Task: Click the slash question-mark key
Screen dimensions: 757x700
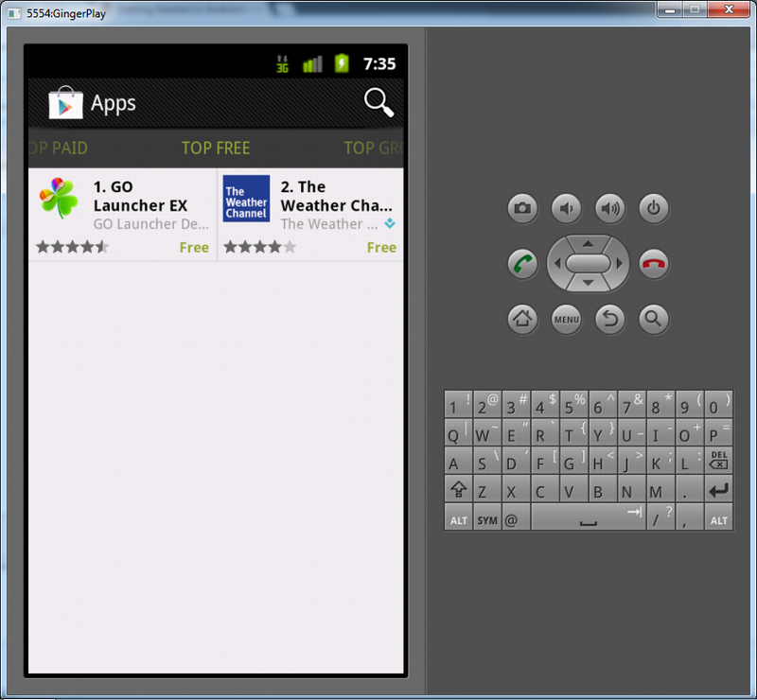Action: pos(660,517)
